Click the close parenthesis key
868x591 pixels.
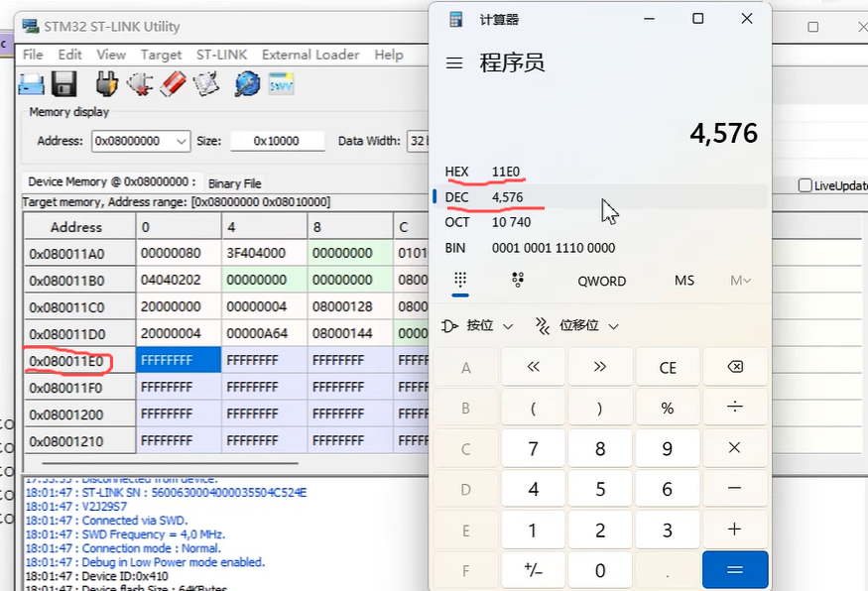point(600,408)
